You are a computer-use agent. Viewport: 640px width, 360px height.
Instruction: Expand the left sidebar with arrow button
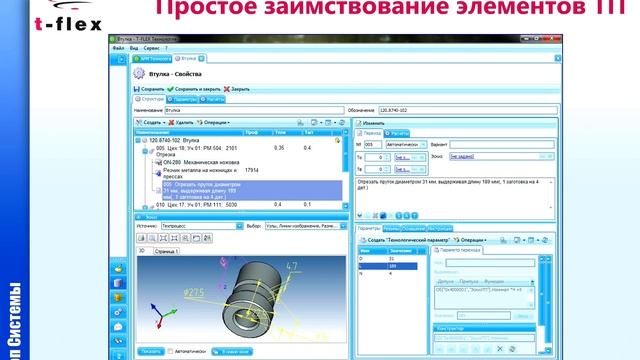click(121, 60)
